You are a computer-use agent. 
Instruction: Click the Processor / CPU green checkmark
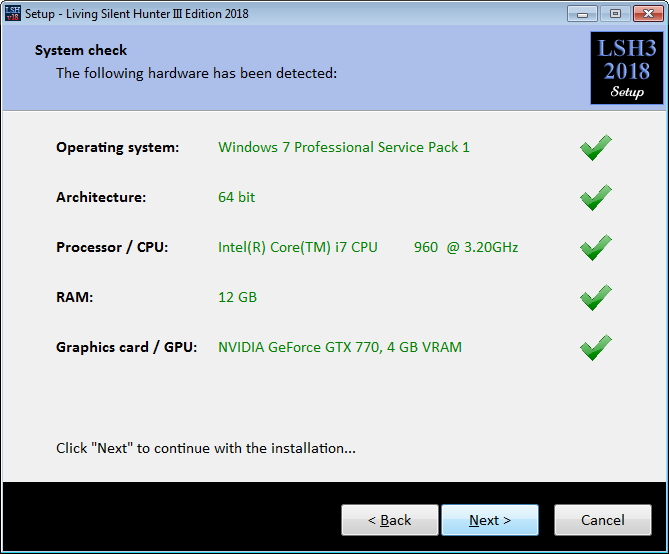596,247
